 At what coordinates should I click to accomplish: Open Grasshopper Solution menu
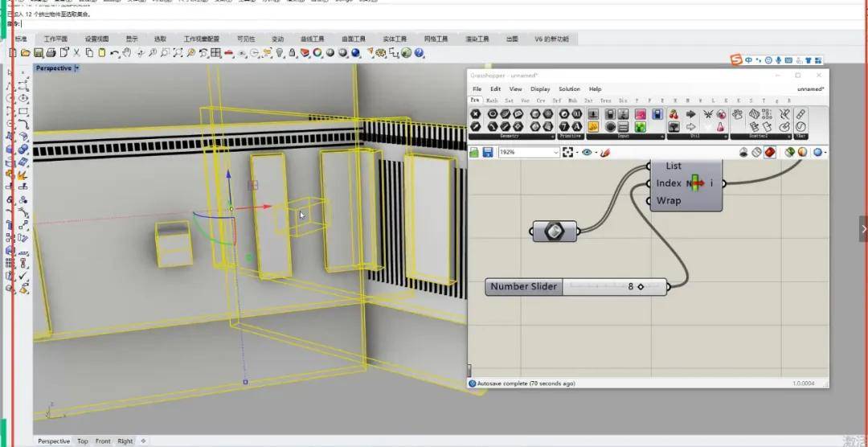[x=569, y=88]
